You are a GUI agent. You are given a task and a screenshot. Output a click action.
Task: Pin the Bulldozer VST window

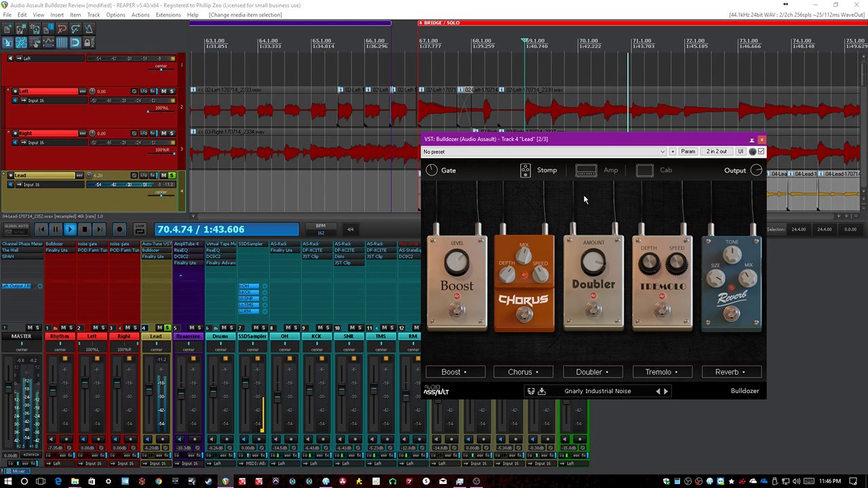(x=751, y=140)
